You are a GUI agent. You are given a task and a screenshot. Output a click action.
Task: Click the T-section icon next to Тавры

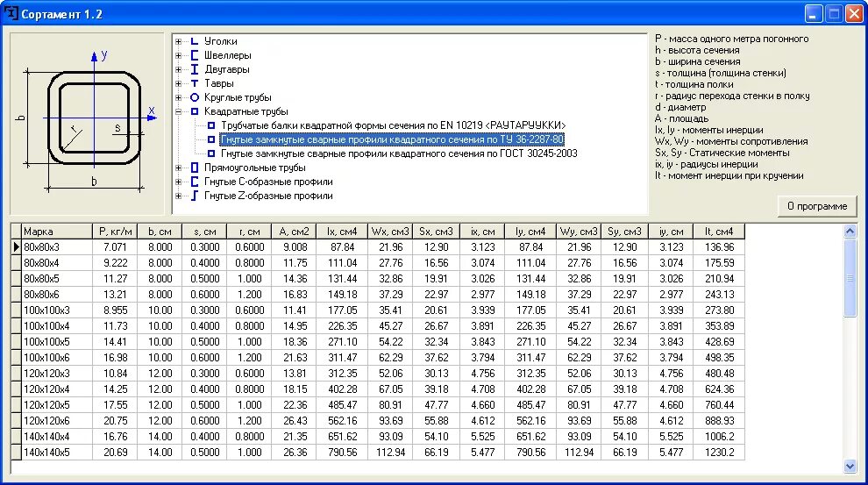click(x=195, y=83)
